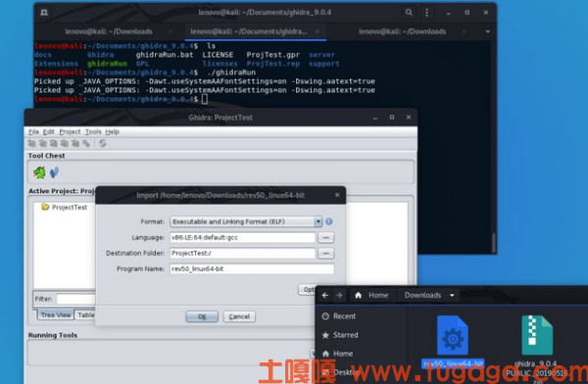Go forward in the file manager
Image resolution: width=588 pixels, height=384 pixels.
pos(339,296)
